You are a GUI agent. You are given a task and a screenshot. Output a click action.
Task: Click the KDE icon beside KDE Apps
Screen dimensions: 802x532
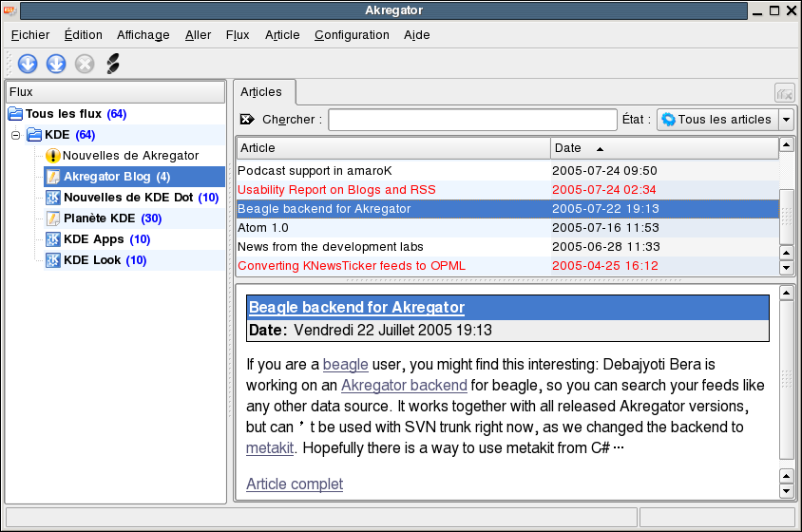pyautogui.click(x=52, y=239)
